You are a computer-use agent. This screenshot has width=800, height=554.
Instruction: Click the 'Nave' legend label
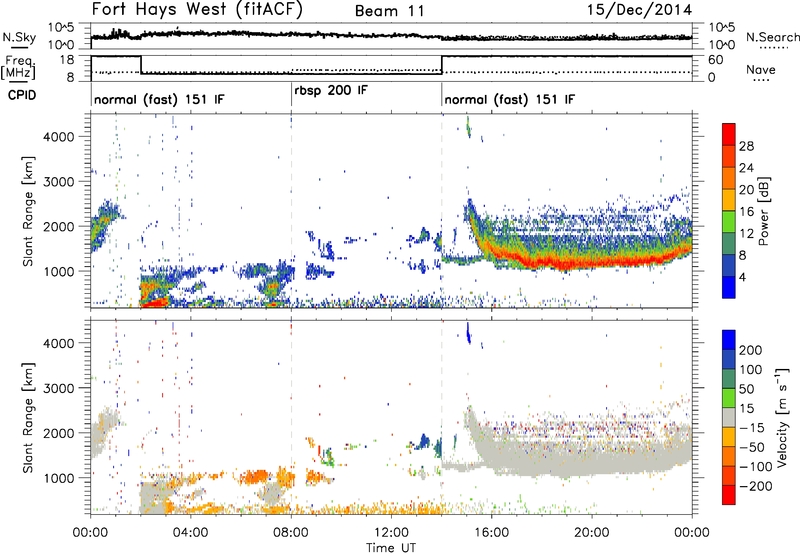760,69
